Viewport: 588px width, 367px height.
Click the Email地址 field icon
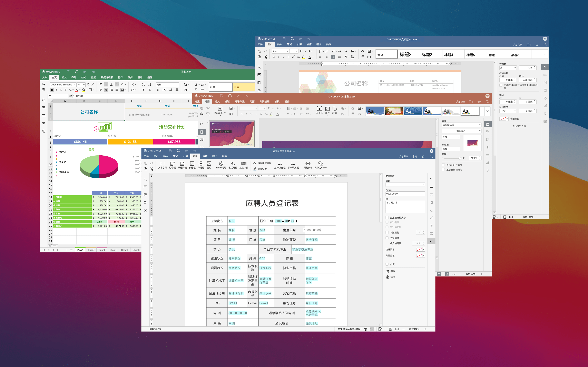coord(221,165)
